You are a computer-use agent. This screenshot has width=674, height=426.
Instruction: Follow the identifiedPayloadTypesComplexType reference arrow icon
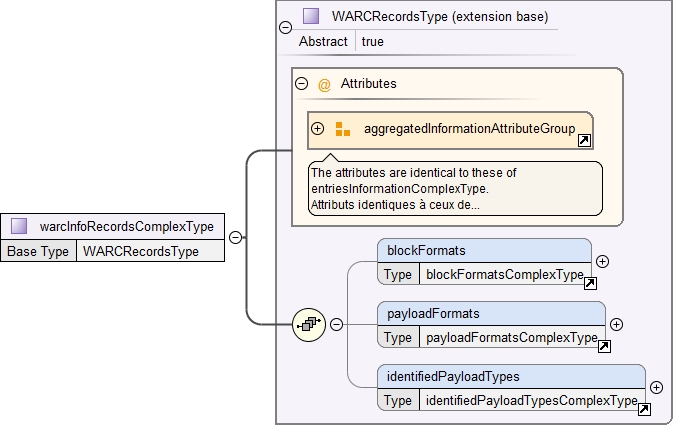click(644, 409)
